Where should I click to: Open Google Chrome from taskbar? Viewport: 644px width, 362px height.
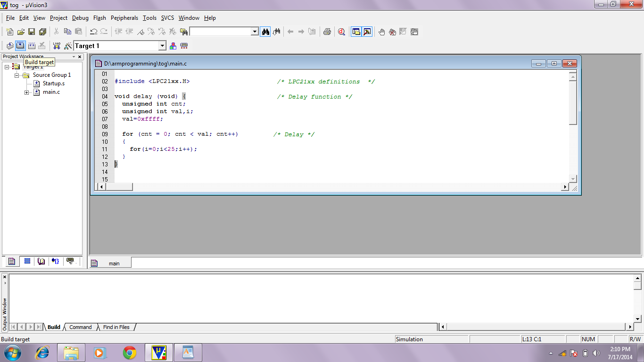(x=130, y=353)
